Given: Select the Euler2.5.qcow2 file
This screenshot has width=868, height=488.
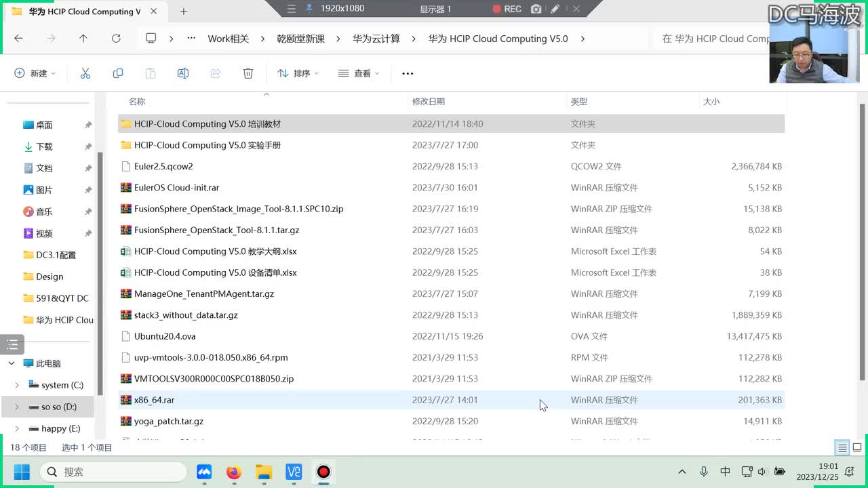Looking at the screenshot, I should [x=452, y=166].
